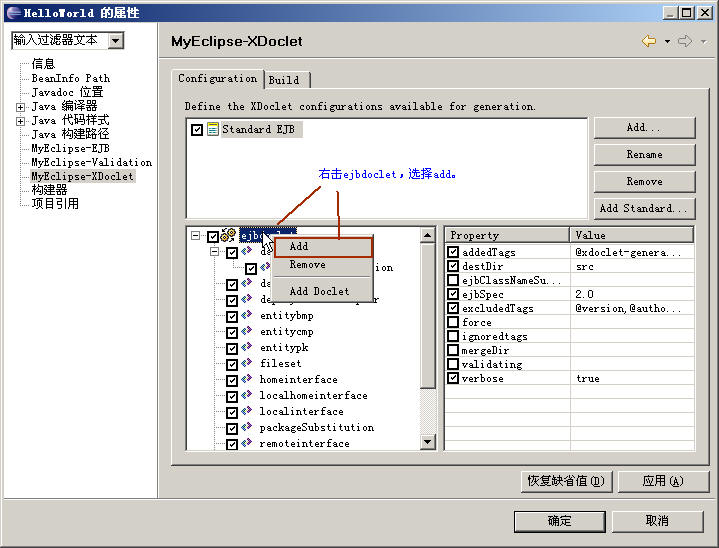Select BeanInfo Path in the tree

pyautogui.click(x=71, y=78)
